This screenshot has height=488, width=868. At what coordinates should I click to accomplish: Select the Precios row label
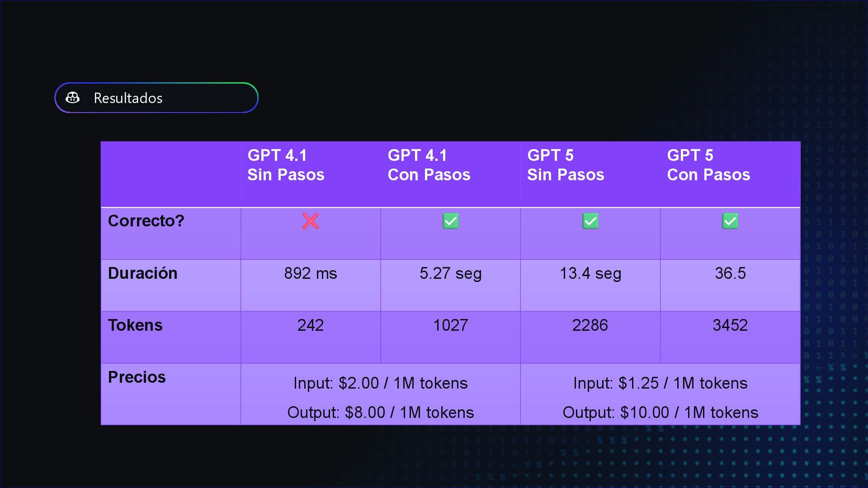(x=137, y=377)
